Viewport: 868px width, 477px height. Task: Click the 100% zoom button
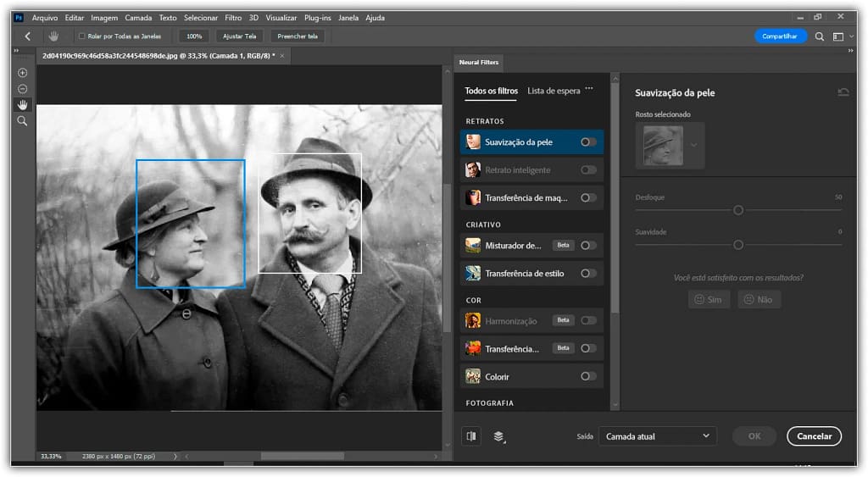tap(194, 36)
